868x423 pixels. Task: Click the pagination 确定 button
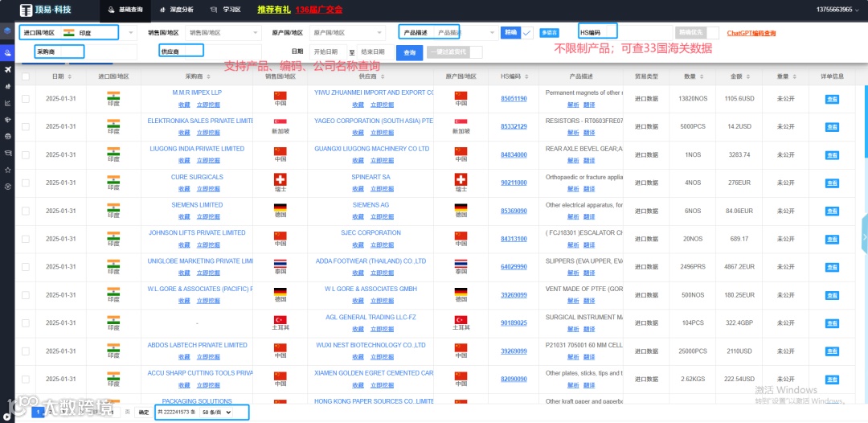coord(144,412)
